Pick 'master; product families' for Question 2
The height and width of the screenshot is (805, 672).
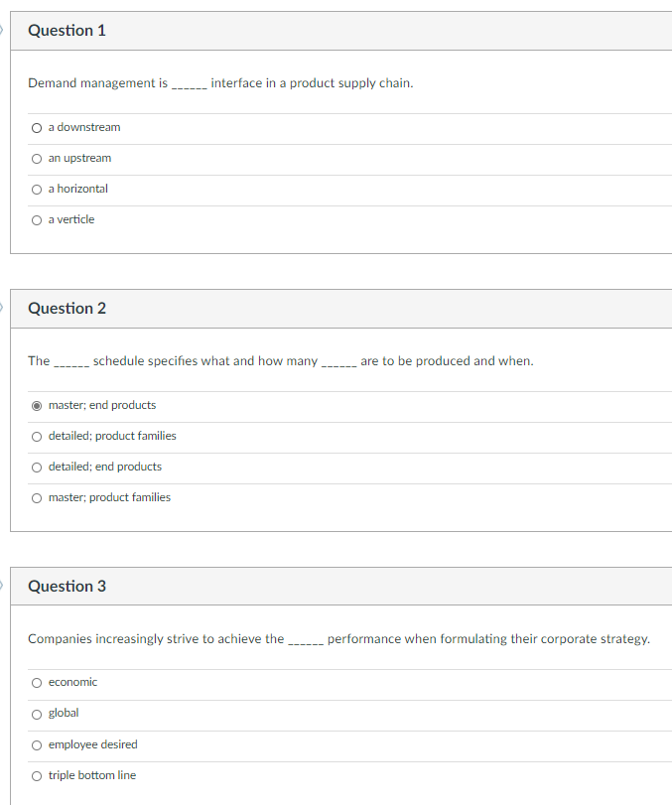(36, 497)
